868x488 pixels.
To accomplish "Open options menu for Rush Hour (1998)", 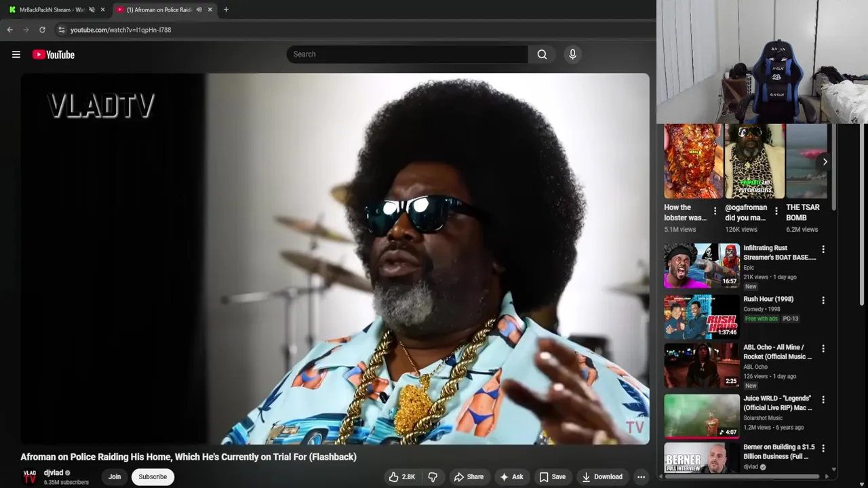I will [823, 300].
